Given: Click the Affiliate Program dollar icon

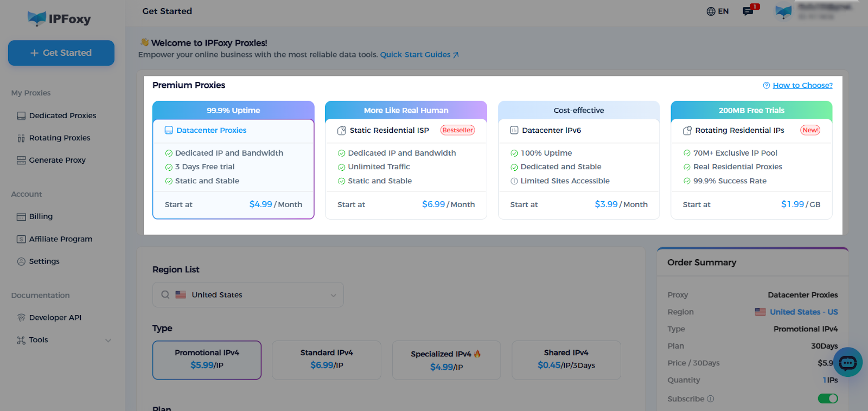Looking at the screenshot, I should [21, 239].
